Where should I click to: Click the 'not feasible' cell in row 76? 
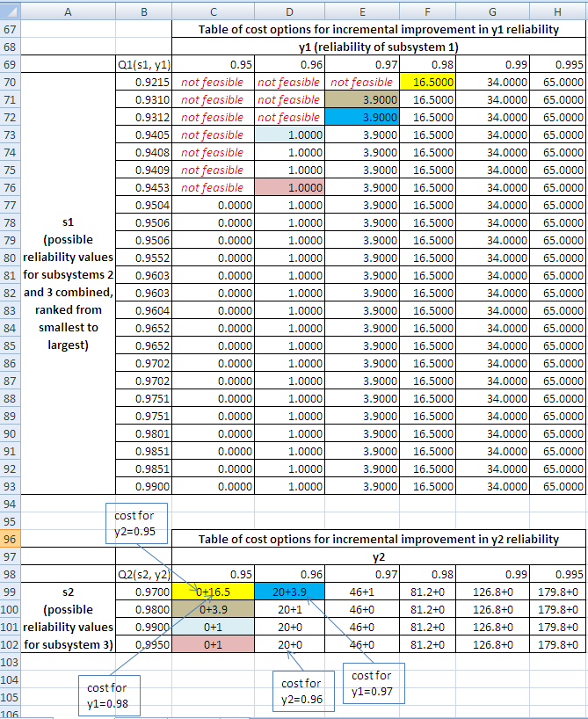pos(214,187)
